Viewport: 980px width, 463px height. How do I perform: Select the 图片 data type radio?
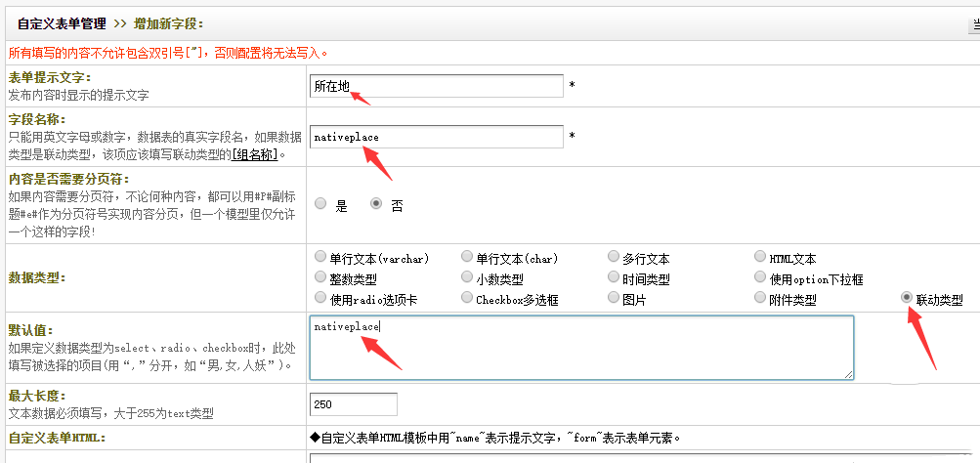point(614,298)
